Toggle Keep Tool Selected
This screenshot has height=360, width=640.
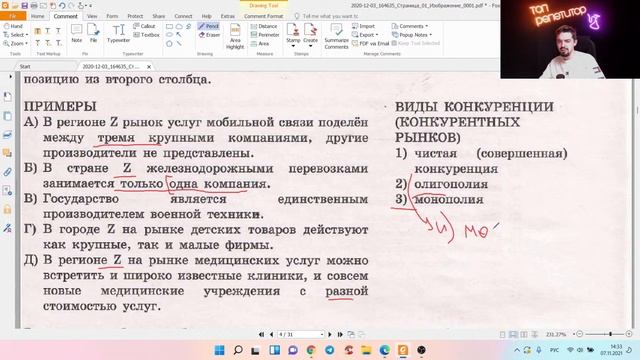416,43
